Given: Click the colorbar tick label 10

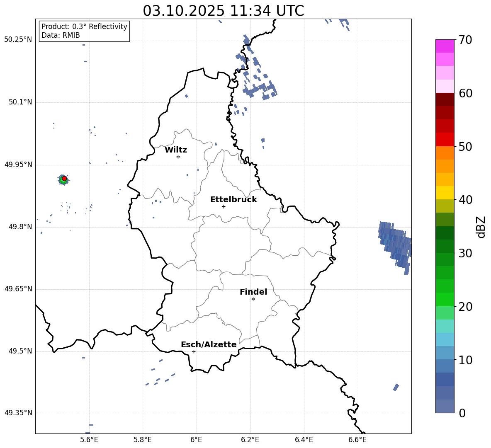Looking at the screenshot, I should coord(465,360).
